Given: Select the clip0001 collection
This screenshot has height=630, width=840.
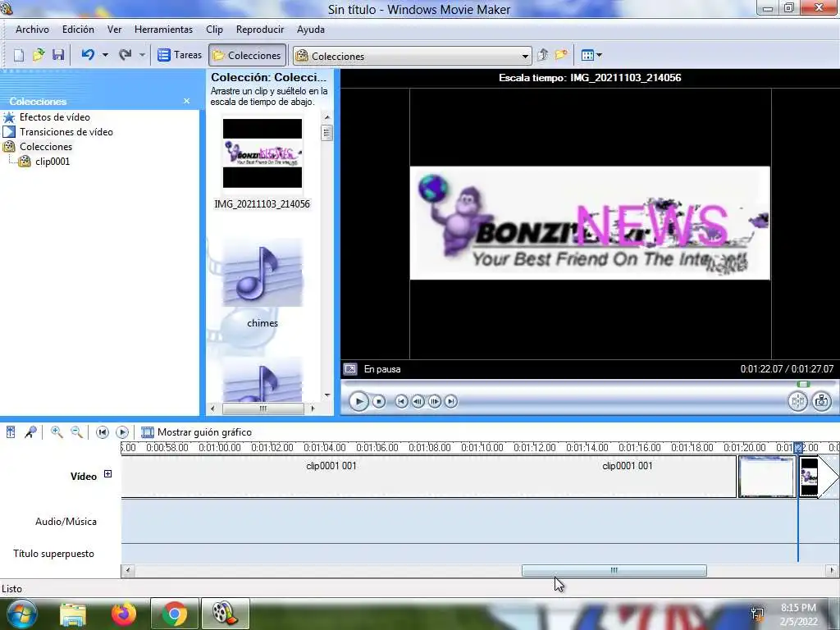Looking at the screenshot, I should coord(52,162).
